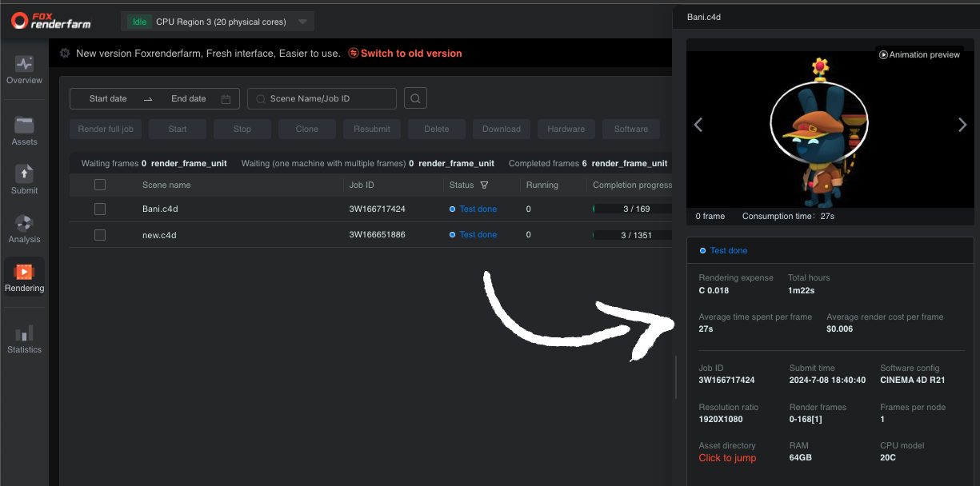Click the 64GB RAM value
The image size is (980, 486).
tap(800, 458)
